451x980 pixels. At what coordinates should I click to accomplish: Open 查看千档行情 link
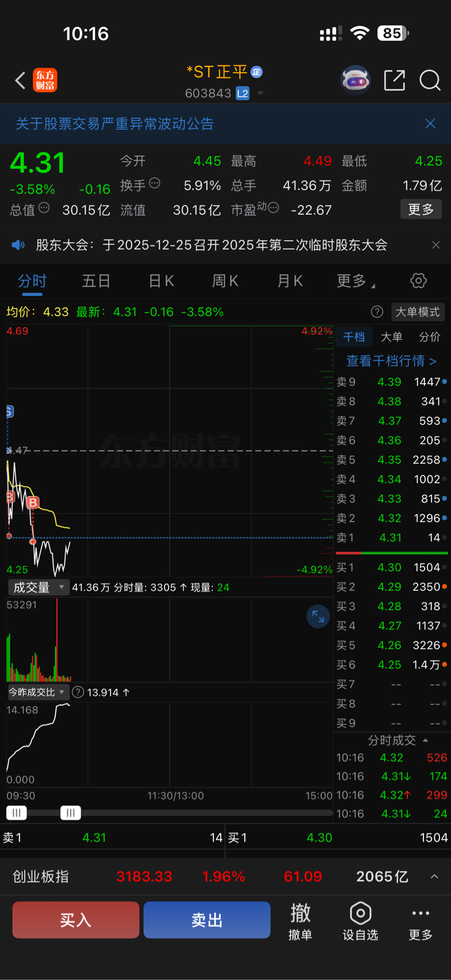391,361
